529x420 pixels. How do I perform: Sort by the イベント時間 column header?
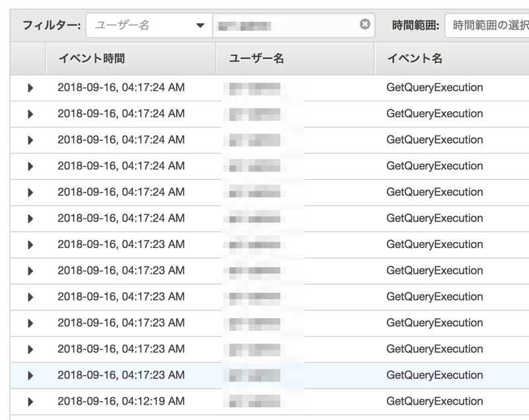coord(130,58)
